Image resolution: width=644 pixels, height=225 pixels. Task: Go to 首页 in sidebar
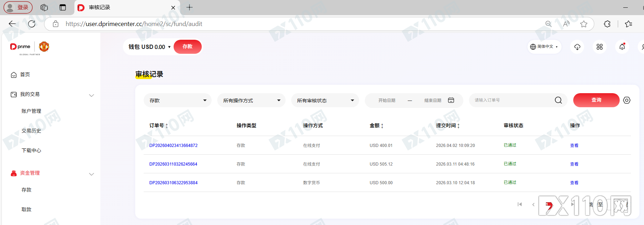click(25, 75)
